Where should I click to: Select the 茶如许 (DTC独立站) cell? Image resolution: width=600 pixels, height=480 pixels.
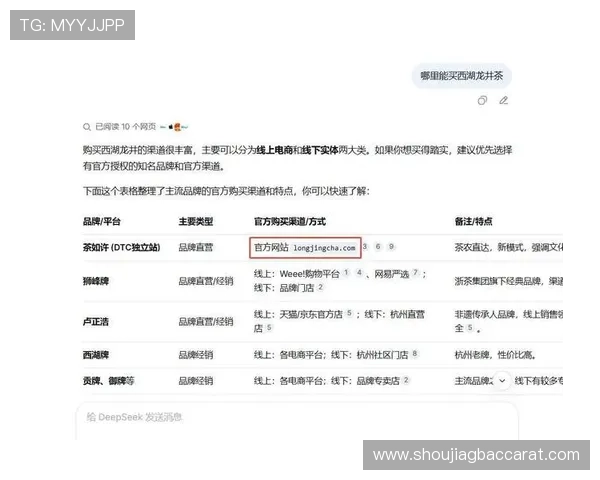click(121, 247)
